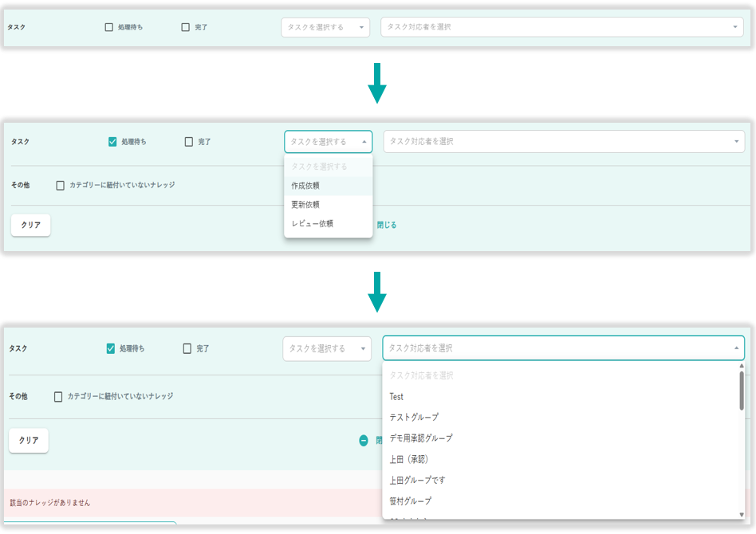Pick Test from the assignee list

point(396,397)
